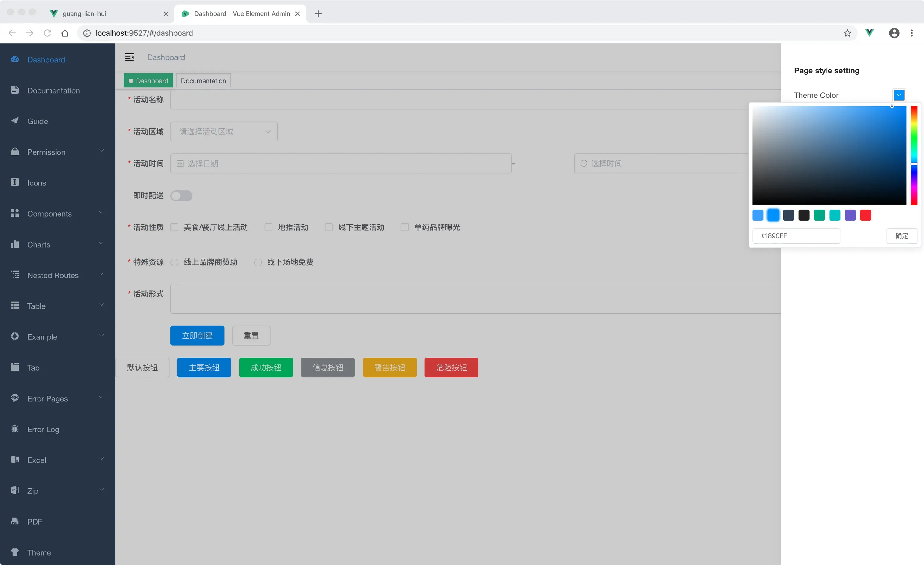This screenshot has width=924, height=565.
Task: Expand the Nested Routes menu group
Action: (53, 275)
